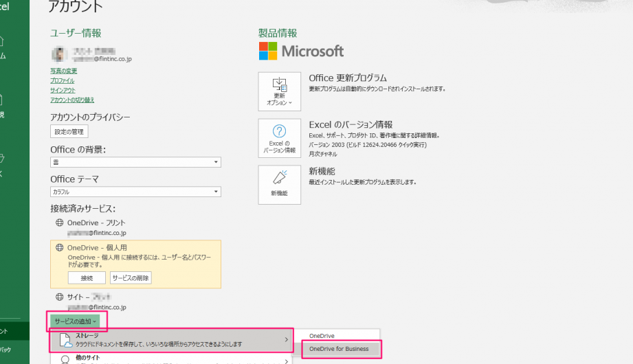633x364 pixels.
Task: Click the 写真の変更 link
Action: click(x=63, y=71)
